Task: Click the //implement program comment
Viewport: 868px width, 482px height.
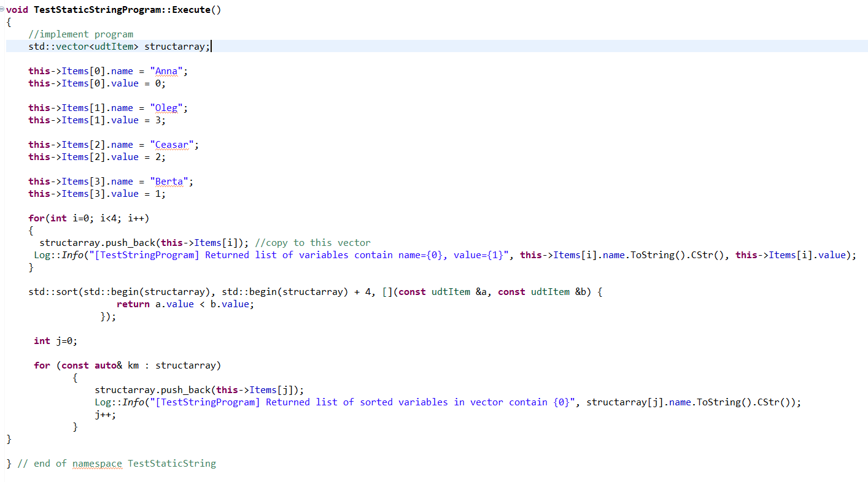Action: point(80,34)
